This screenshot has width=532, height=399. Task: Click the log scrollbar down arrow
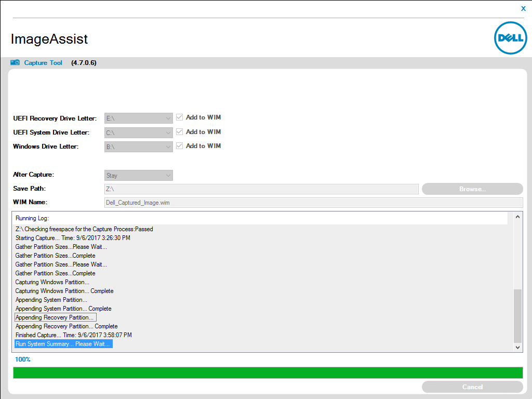[518, 348]
